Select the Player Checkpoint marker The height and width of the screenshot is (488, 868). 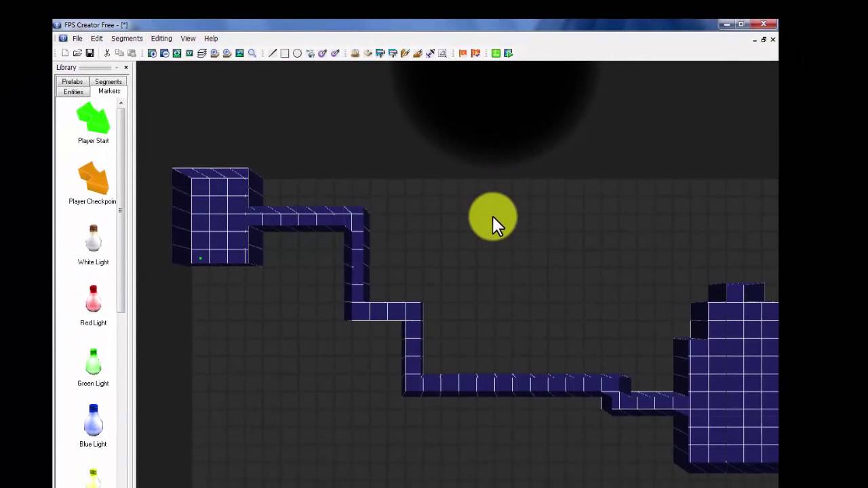(x=93, y=183)
